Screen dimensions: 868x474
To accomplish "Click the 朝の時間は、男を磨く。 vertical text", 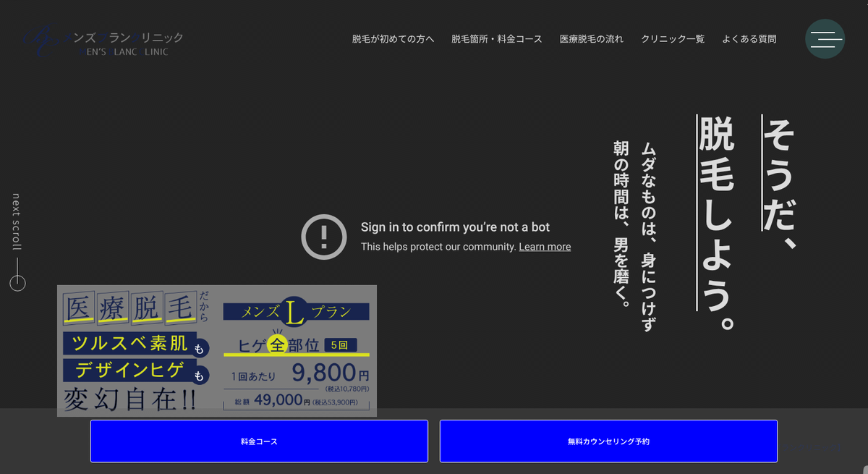I will 621,223.
